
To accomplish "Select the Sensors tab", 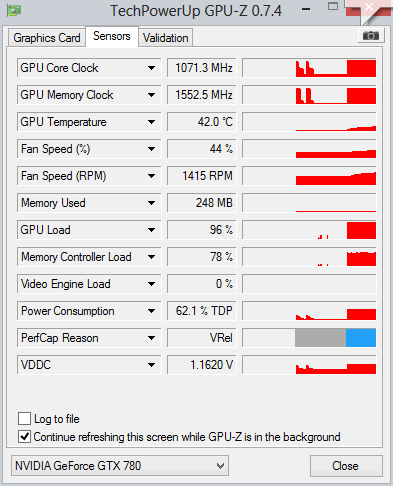I will click(112, 36).
